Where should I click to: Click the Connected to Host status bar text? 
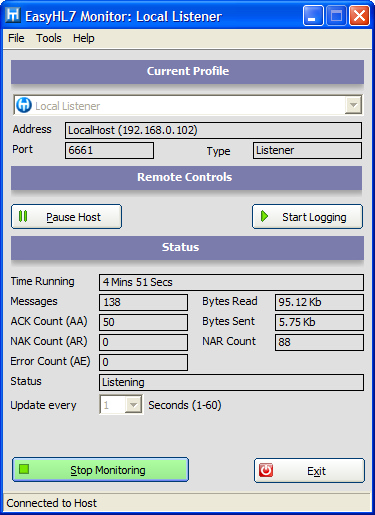(x=52, y=503)
